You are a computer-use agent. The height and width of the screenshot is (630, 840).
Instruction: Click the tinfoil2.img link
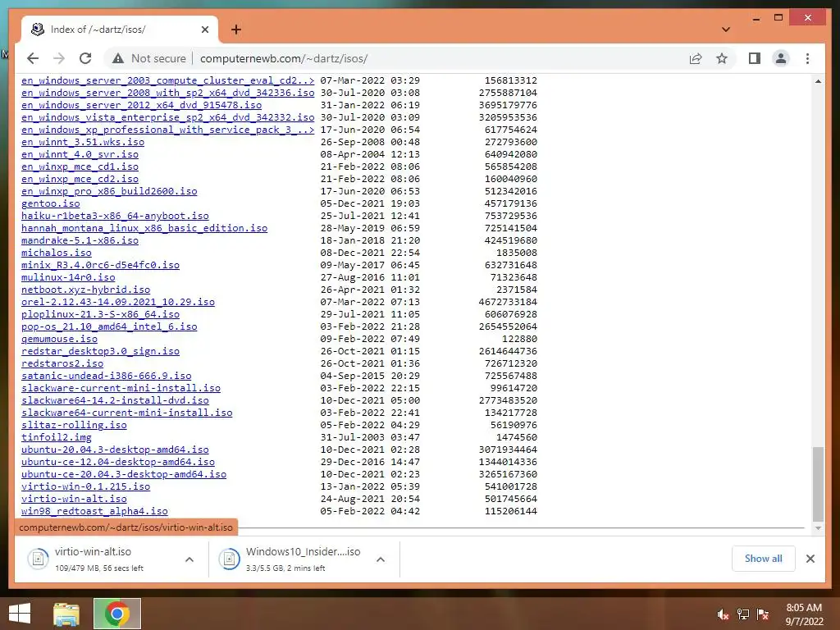click(57, 438)
